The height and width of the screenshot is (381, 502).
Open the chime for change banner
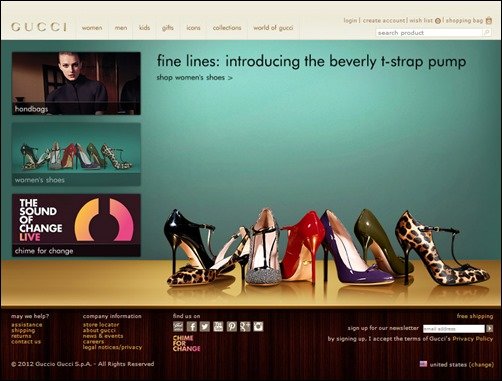coord(76,225)
